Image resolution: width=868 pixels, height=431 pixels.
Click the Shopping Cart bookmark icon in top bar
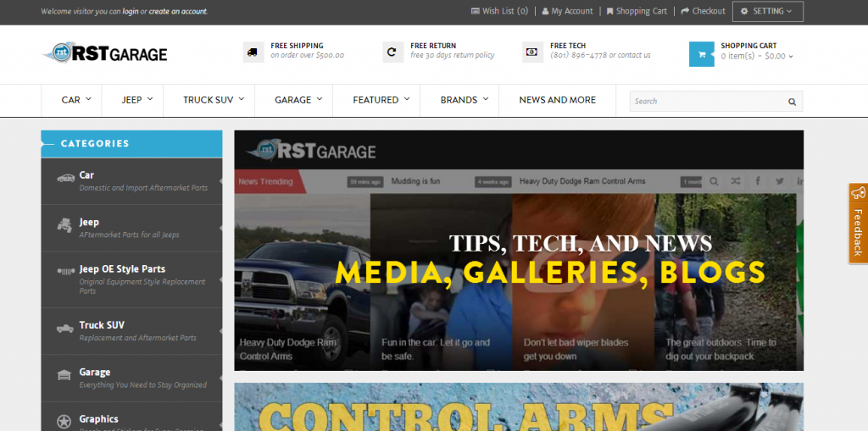[x=610, y=11]
